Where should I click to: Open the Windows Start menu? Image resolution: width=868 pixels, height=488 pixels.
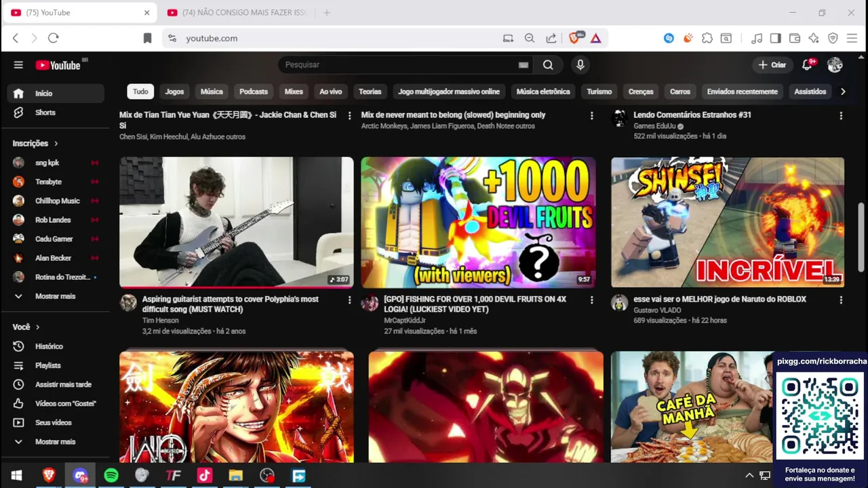[x=16, y=476]
